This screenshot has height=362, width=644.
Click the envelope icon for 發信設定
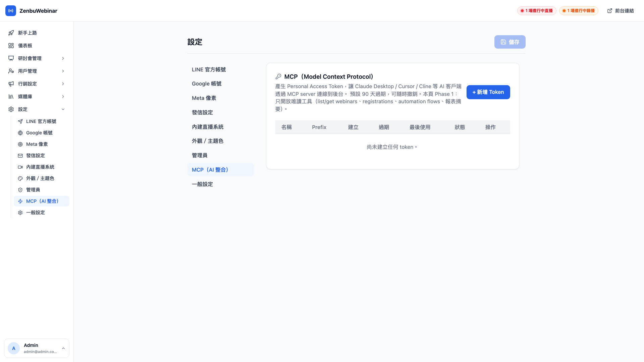(x=20, y=156)
